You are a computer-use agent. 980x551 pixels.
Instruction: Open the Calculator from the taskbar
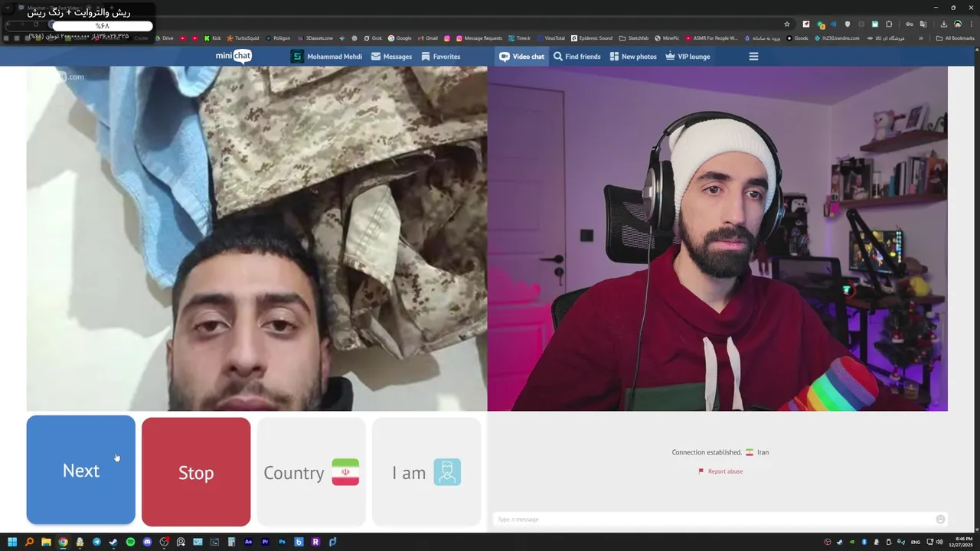(231, 542)
